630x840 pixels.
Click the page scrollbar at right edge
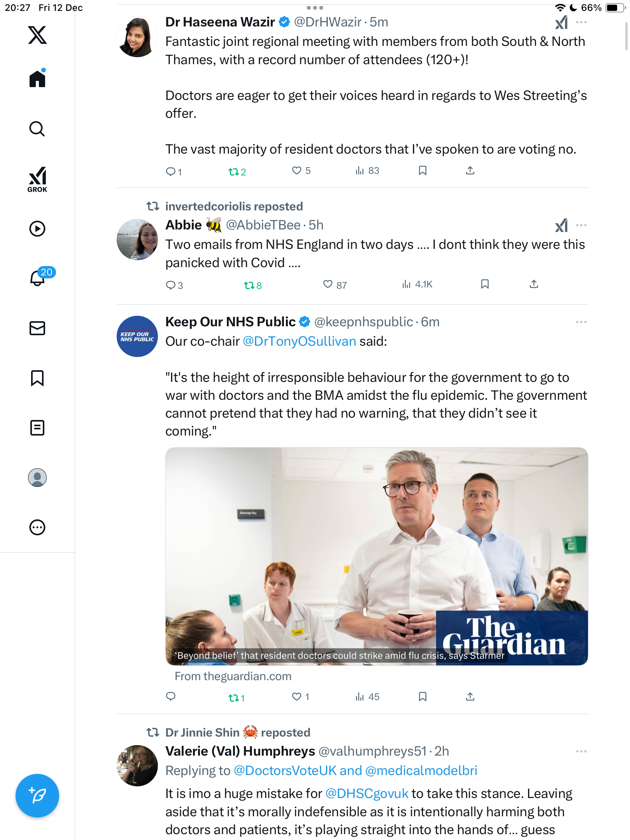[626, 36]
